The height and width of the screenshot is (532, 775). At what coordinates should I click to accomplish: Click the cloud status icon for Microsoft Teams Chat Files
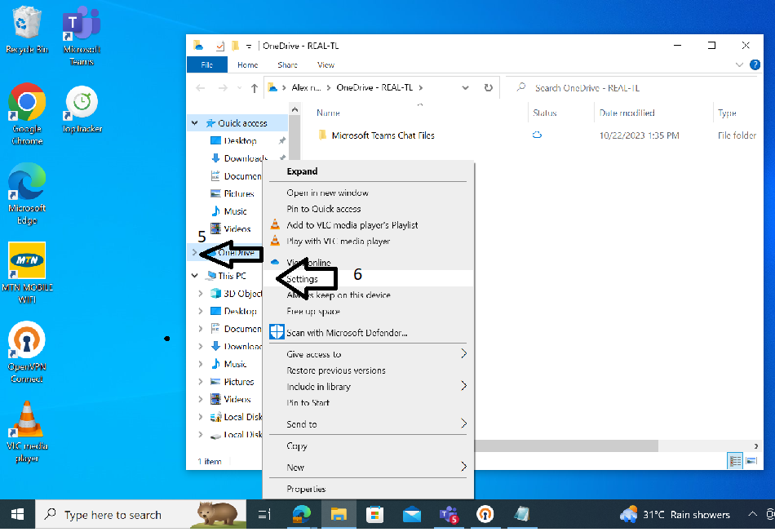[x=537, y=135]
